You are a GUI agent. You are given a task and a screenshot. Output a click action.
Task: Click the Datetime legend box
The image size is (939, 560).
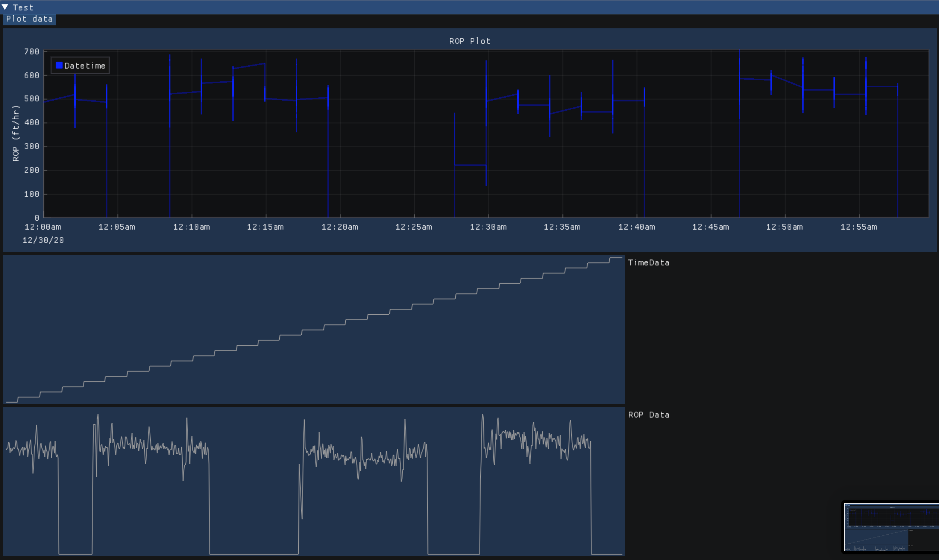click(80, 65)
